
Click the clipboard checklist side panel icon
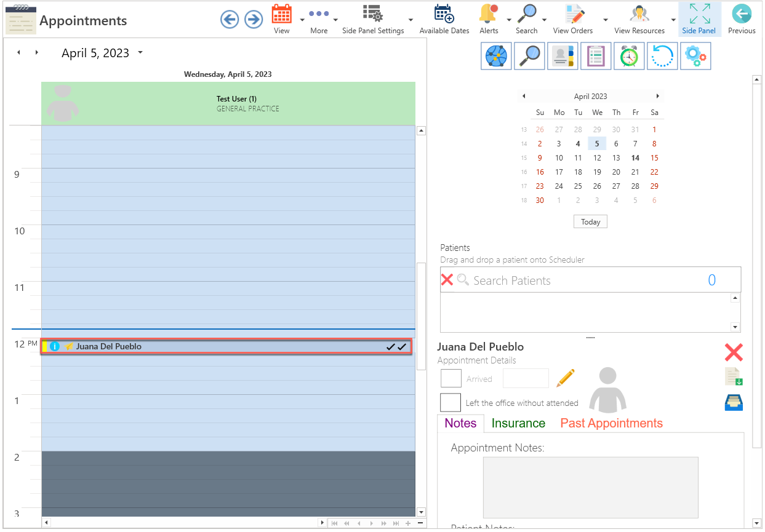click(596, 56)
